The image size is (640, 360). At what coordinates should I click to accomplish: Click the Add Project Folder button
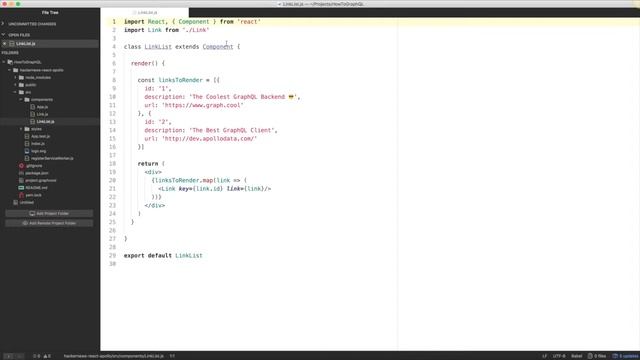tap(49, 213)
